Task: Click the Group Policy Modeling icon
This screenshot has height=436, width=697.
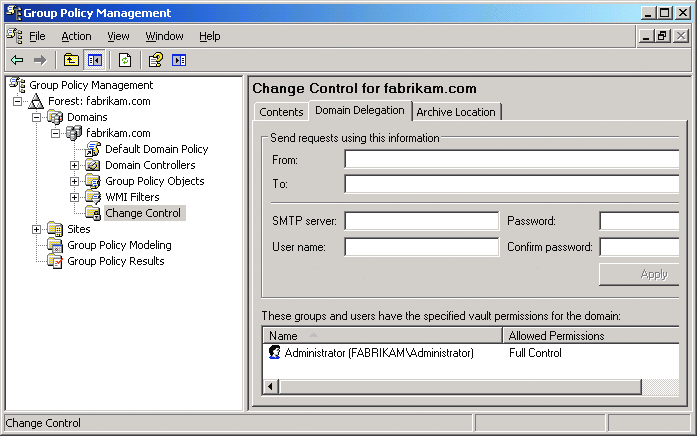Action: 55,245
